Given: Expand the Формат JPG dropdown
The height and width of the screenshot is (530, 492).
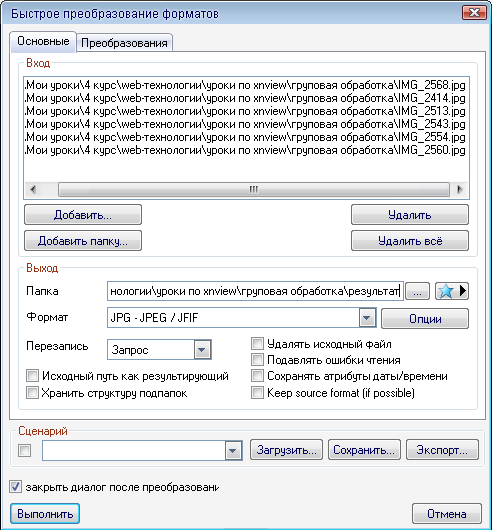Looking at the screenshot, I should click(367, 318).
